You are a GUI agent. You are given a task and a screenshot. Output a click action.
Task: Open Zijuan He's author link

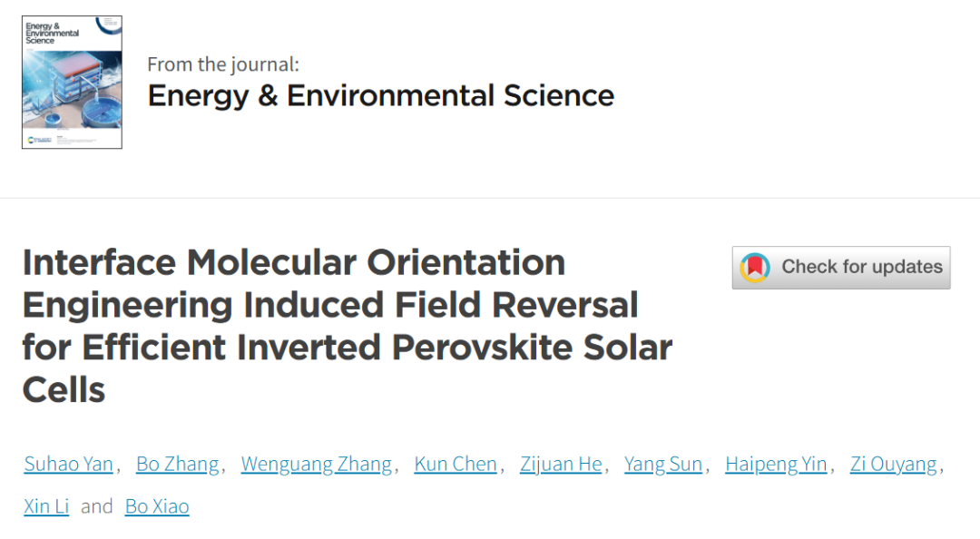(x=561, y=465)
